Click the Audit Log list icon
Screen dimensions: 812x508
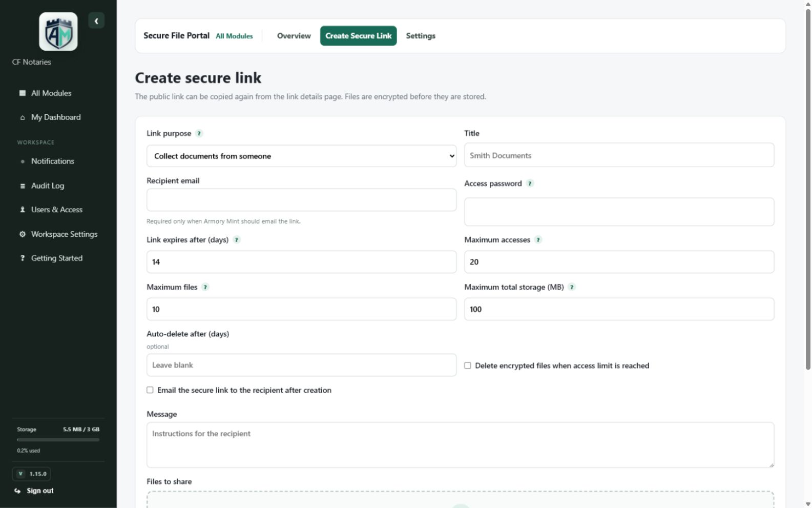point(23,186)
